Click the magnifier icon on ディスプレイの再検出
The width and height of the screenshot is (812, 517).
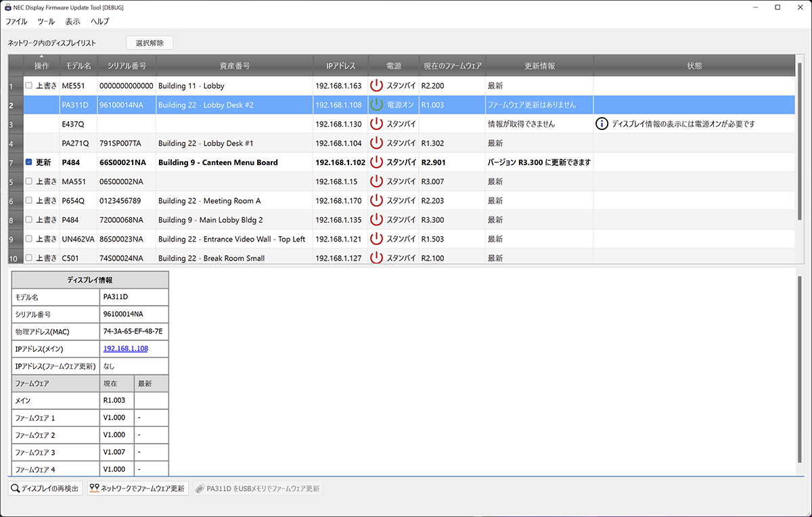pyautogui.click(x=15, y=488)
